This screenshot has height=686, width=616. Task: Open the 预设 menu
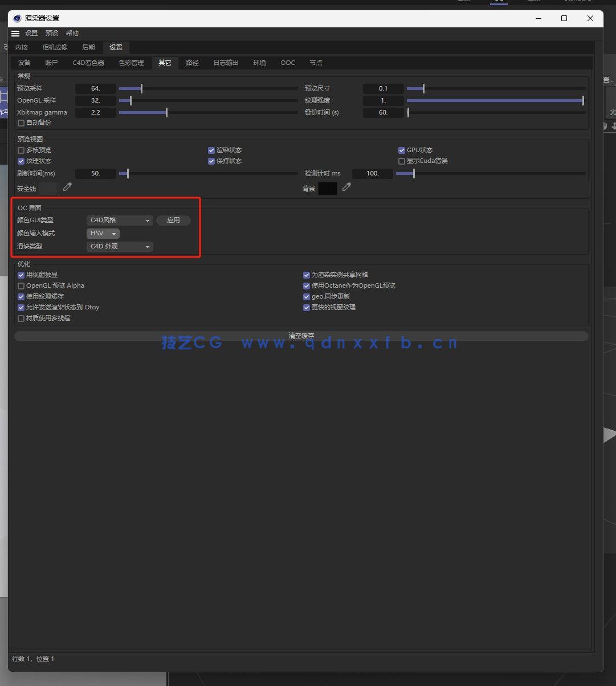pos(51,33)
